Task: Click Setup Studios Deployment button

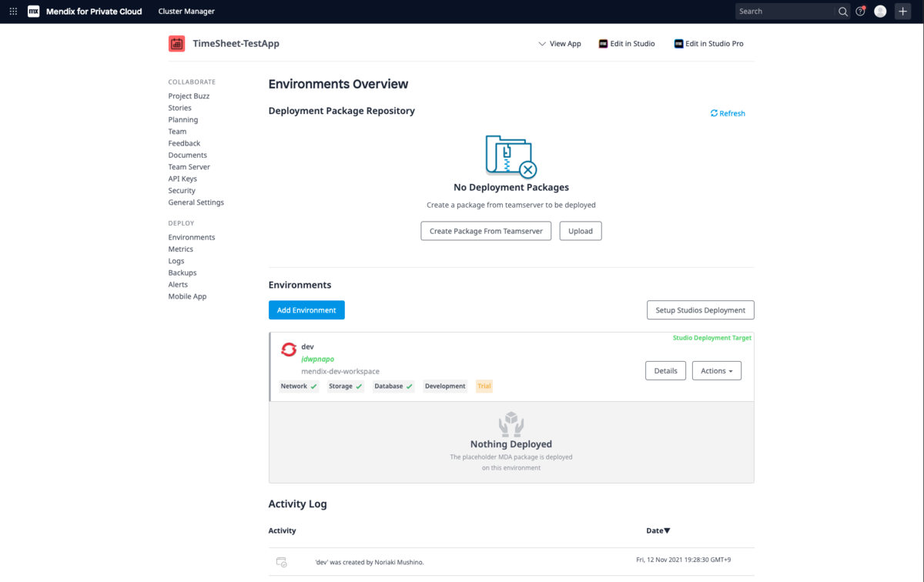Action: 701,310
